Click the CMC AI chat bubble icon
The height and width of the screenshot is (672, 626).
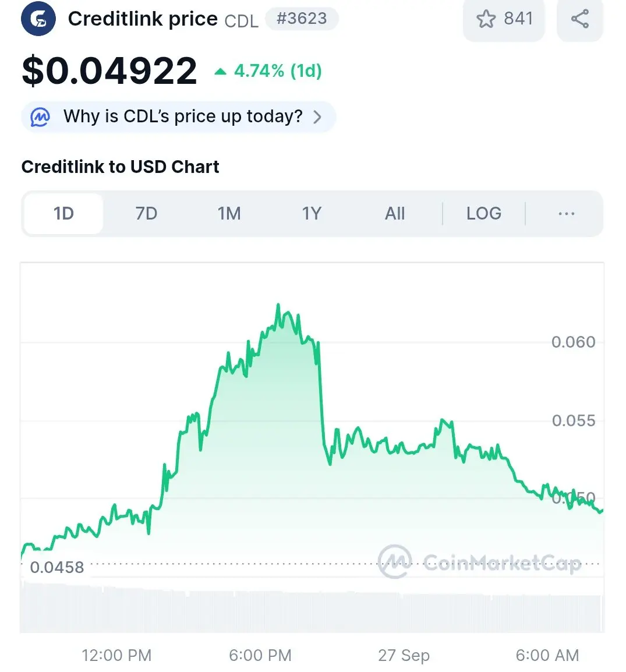point(40,116)
